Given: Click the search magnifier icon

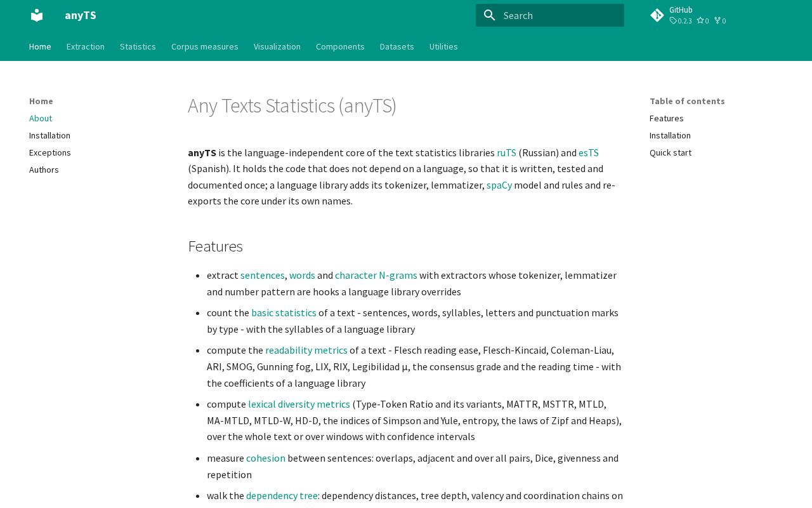Looking at the screenshot, I should coord(489,15).
